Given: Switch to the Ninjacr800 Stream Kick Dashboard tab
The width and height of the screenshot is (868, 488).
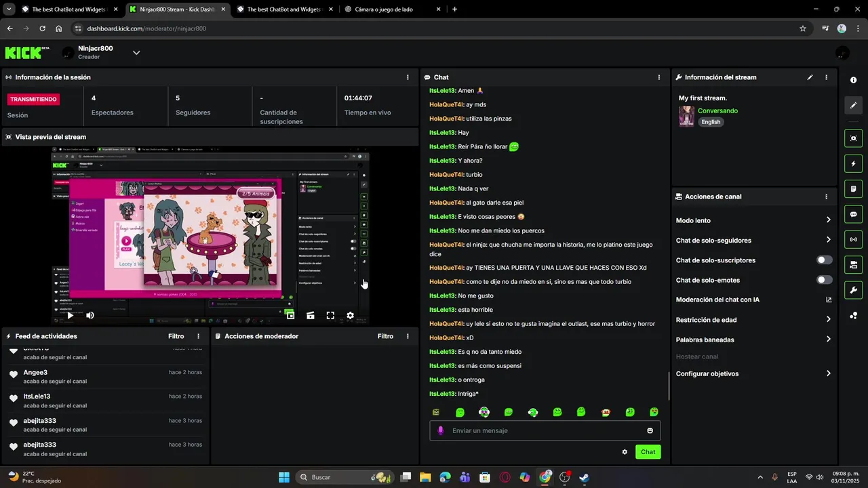Looking at the screenshot, I should click(176, 9).
